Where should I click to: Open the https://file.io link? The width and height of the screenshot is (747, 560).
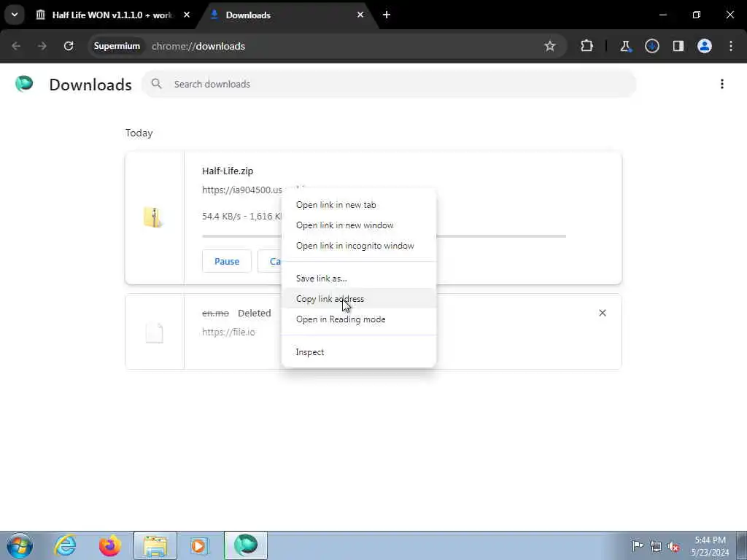pos(228,332)
